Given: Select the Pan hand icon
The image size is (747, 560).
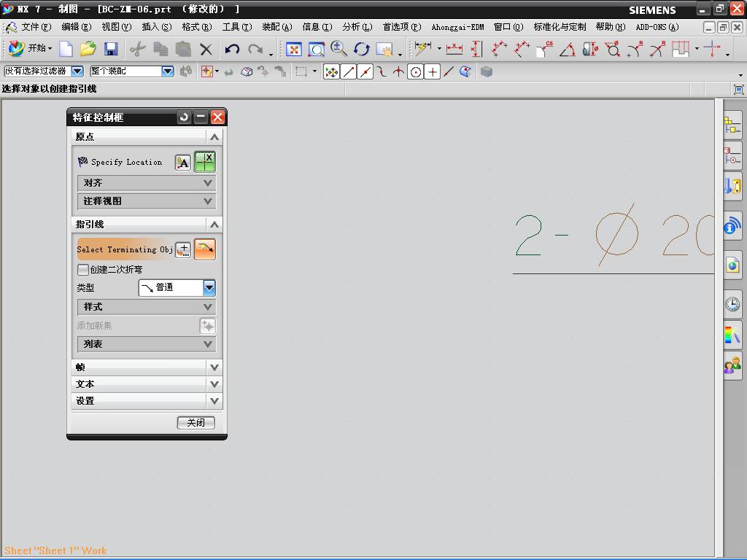Looking at the screenshot, I should [384, 49].
